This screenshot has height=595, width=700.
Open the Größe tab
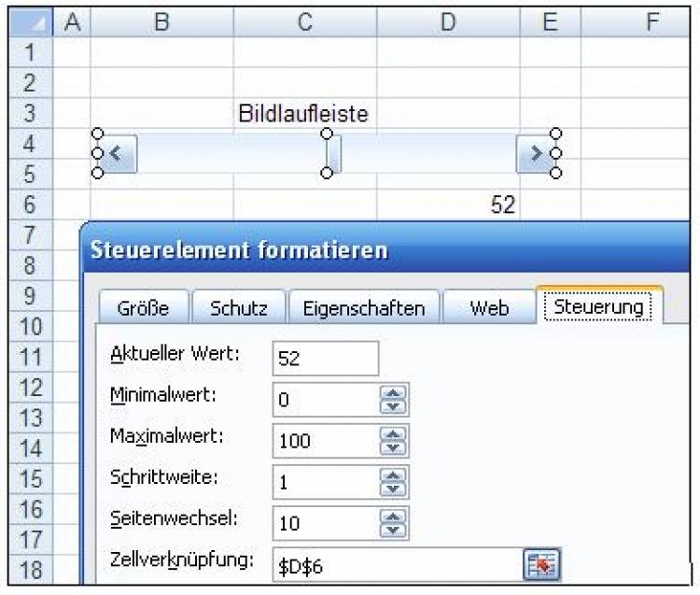pyautogui.click(x=143, y=309)
